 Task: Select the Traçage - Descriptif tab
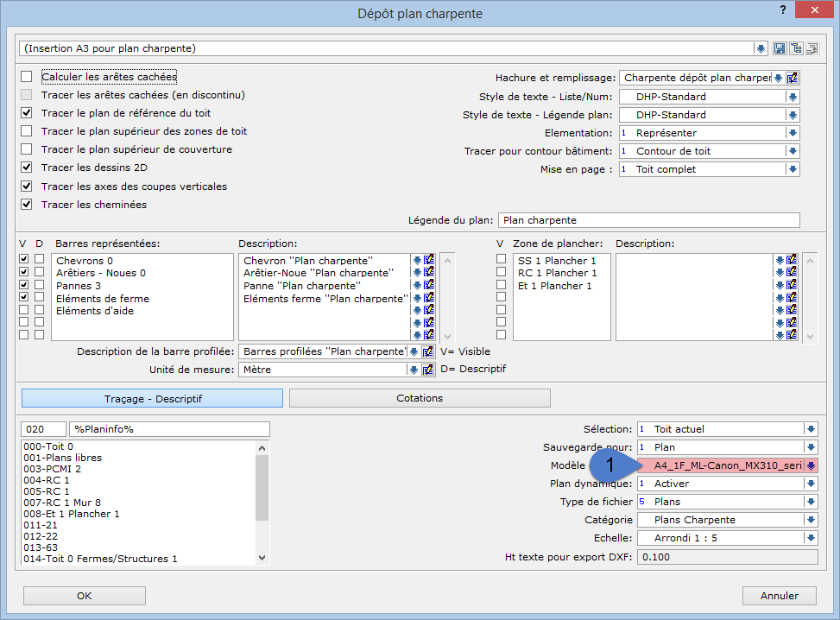pos(152,398)
